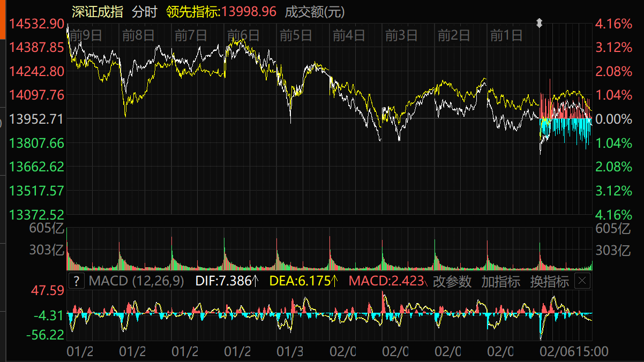Click the MACD help question mark icon
644x362 pixels.
coord(77,281)
